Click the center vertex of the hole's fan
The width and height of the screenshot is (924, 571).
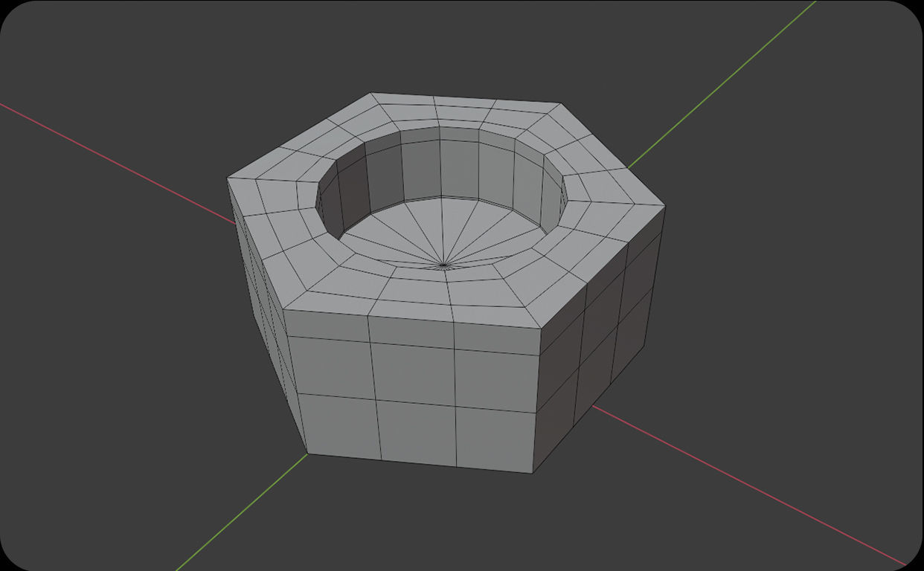[443, 264]
